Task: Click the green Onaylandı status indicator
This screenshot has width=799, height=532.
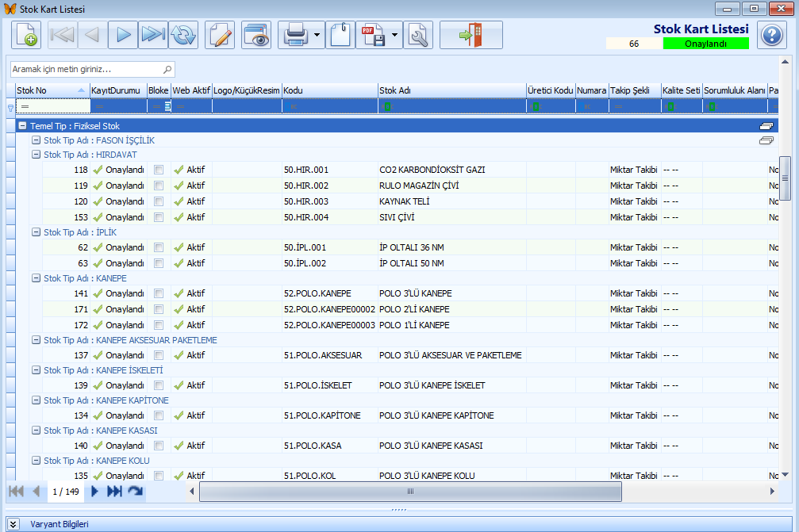Action: [705, 44]
